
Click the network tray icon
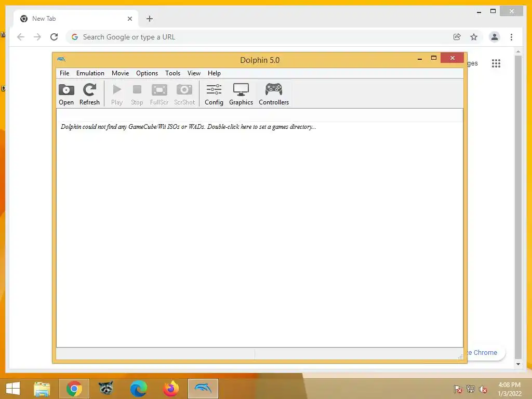point(471,389)
